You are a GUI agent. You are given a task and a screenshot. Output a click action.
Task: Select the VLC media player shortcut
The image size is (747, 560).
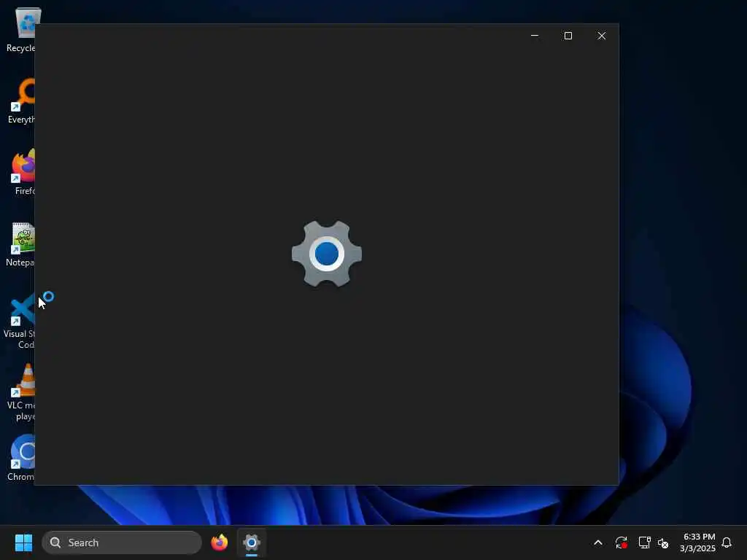(21, 392)
